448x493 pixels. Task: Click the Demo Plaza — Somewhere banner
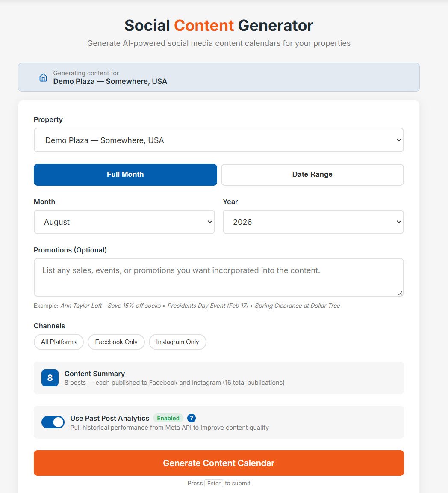coord(219,77)
